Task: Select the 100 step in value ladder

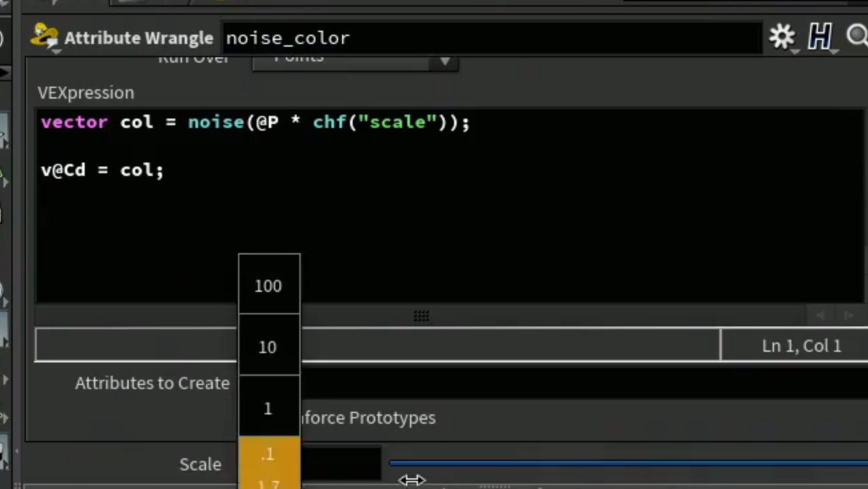Action: (269, 284)
